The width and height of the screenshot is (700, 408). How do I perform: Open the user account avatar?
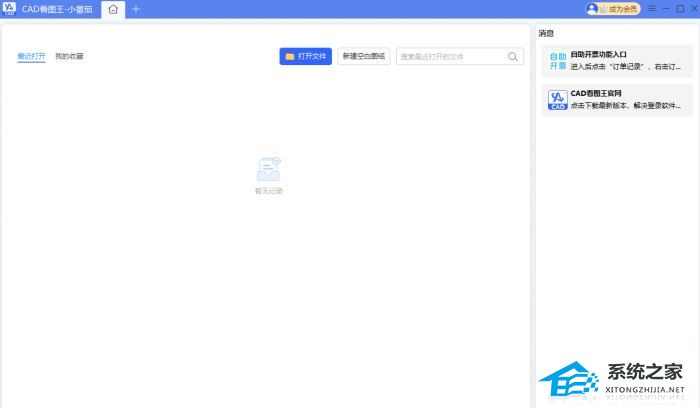click(x=592, y=8)
